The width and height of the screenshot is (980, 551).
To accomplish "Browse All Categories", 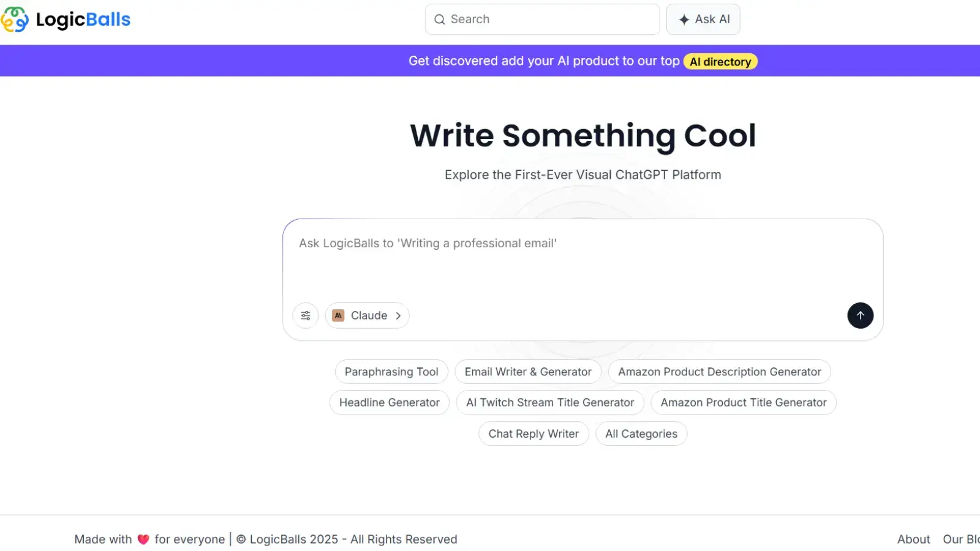I will 641,433.
